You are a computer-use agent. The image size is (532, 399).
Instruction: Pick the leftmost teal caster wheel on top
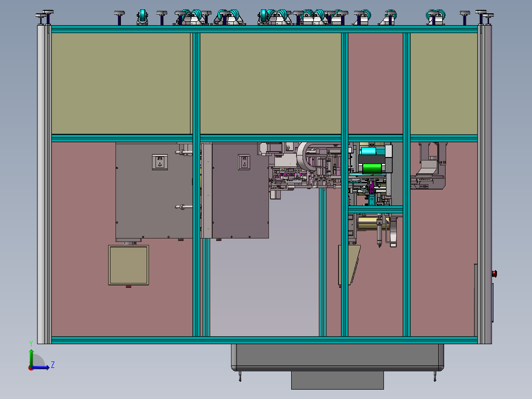coord(143,16)
